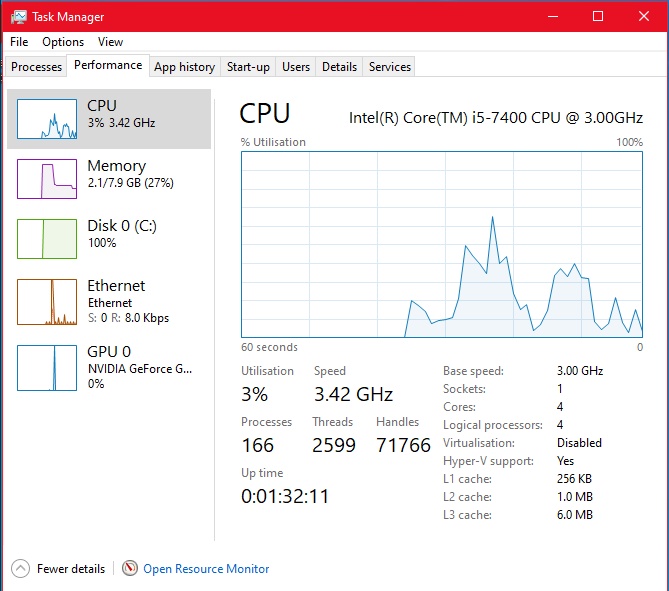Click the 3.42 GHz speed value
This screenshot has height=591, width=669.
click(x=353, y=394)
